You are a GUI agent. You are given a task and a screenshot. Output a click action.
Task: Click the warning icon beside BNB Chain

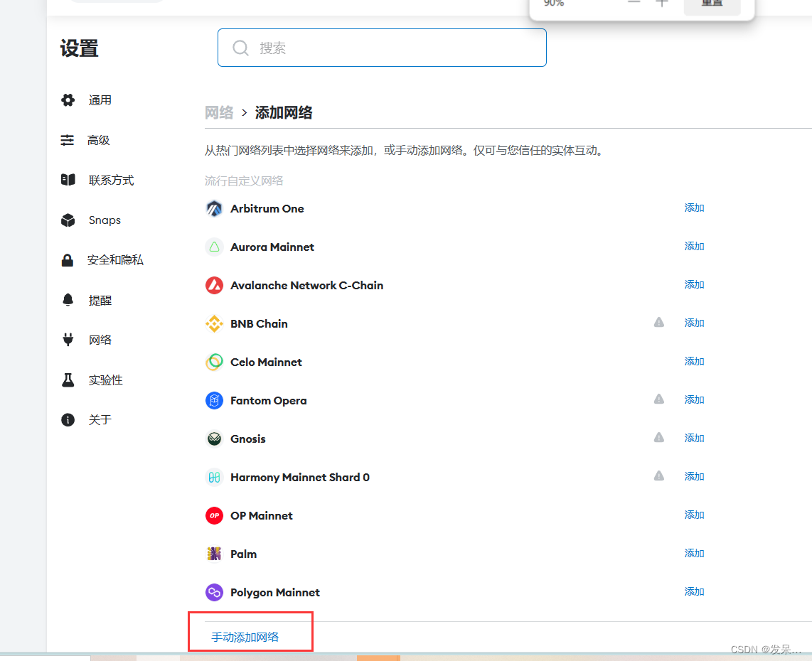pos(658,323)
